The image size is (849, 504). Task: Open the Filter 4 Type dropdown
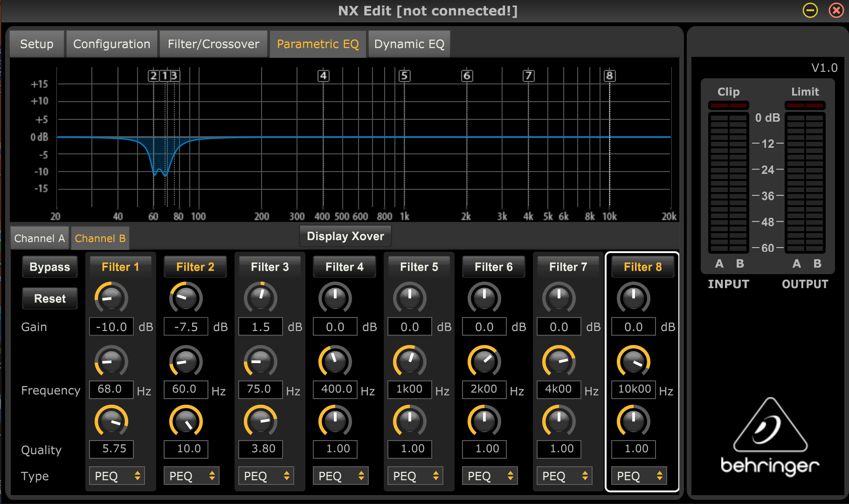coord(341,476)
